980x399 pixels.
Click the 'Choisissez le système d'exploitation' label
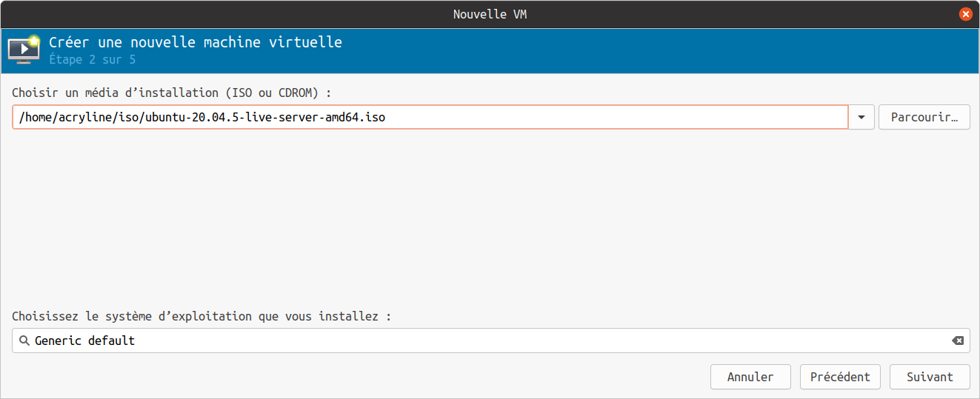(201, 316)
